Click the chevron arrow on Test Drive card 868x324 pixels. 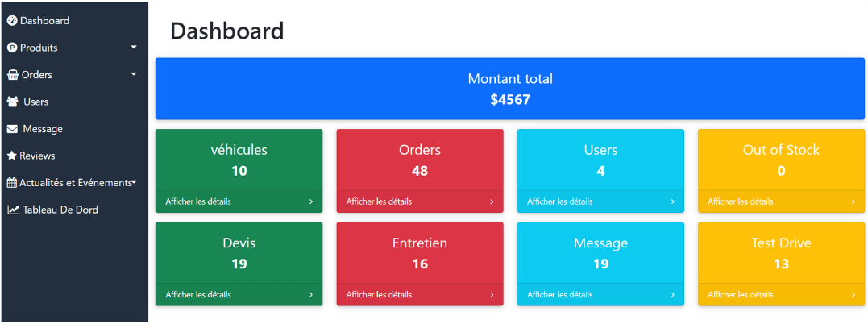tap(853, 295)
